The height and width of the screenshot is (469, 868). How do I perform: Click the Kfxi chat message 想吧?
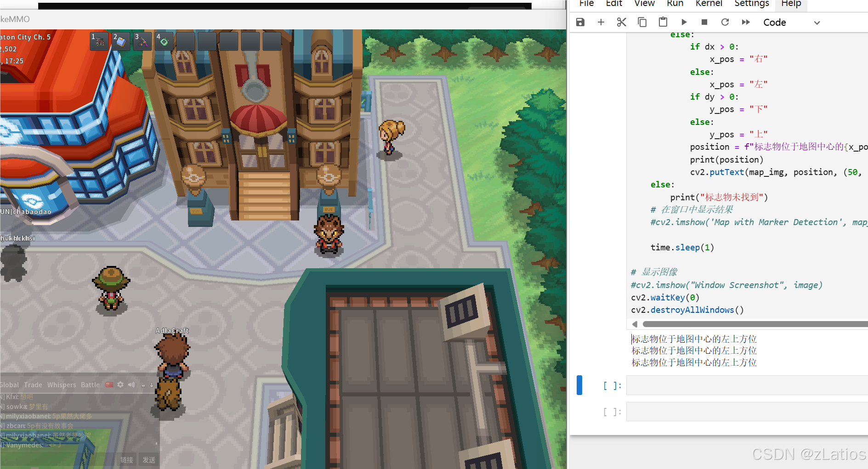pos(17,397)
